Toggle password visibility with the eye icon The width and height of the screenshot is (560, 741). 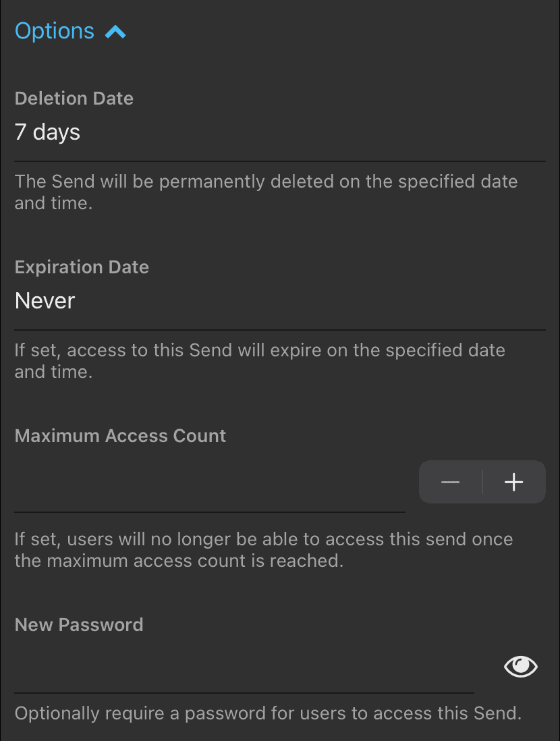pos(520,666)
